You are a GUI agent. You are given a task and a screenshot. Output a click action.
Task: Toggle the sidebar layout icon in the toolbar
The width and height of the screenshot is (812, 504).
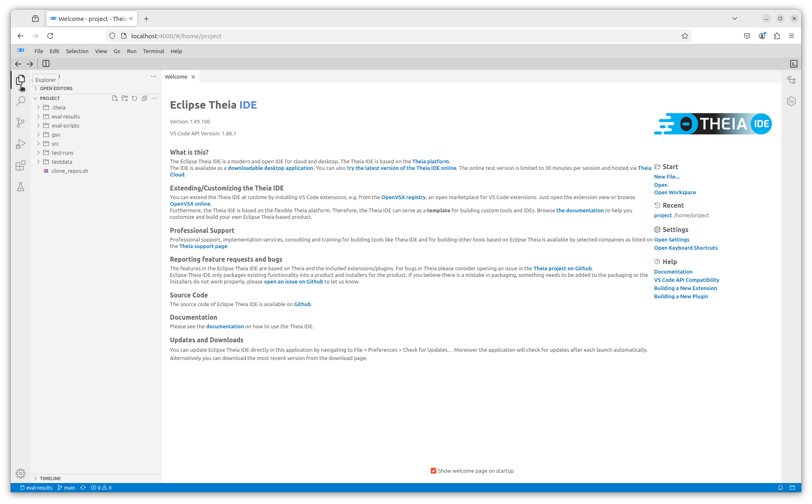tap(46, 64)
